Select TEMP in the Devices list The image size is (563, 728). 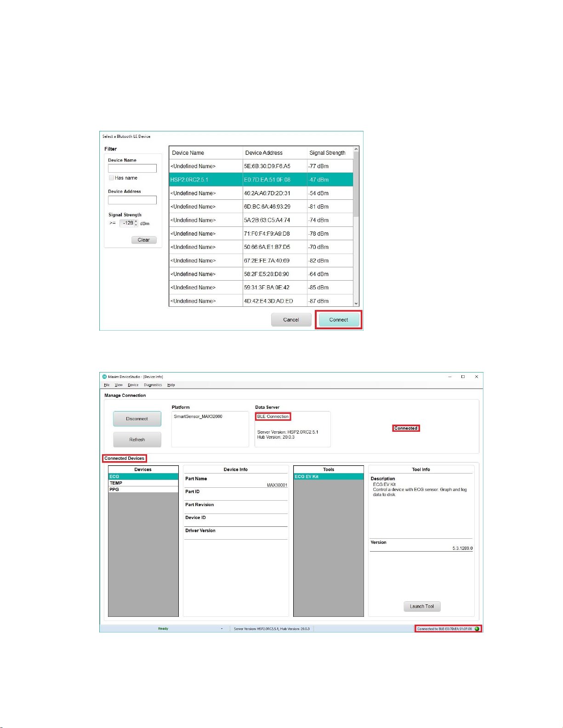tap(143, 483)
